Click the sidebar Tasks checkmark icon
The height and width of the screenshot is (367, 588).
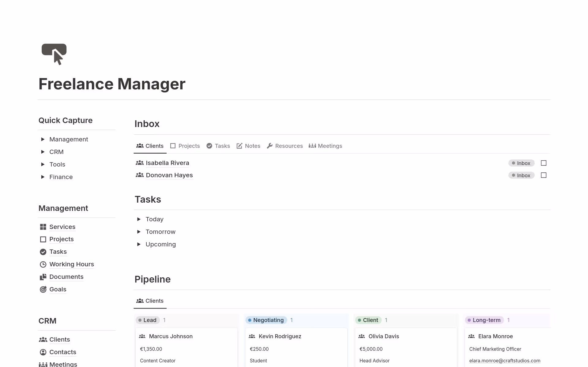[43, 252]
